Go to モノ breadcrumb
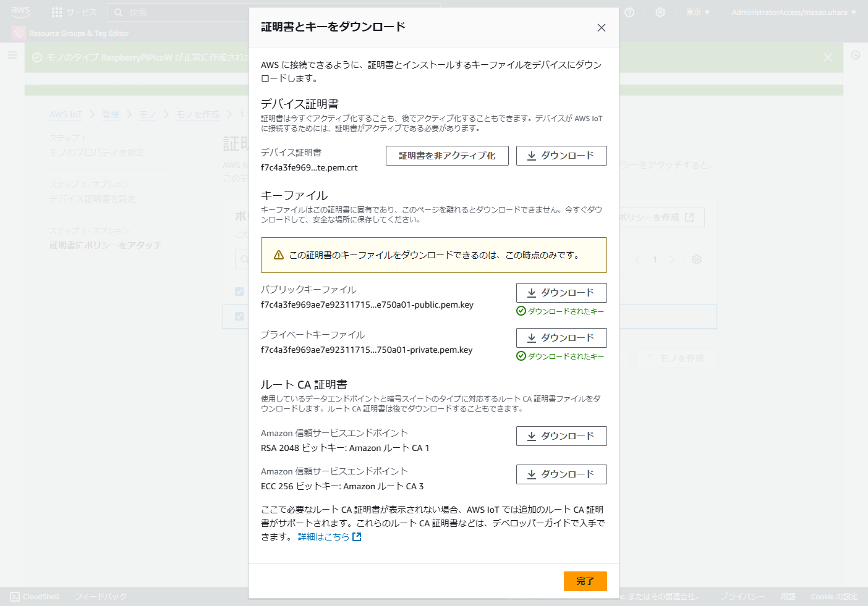 (x=148, y=115)
